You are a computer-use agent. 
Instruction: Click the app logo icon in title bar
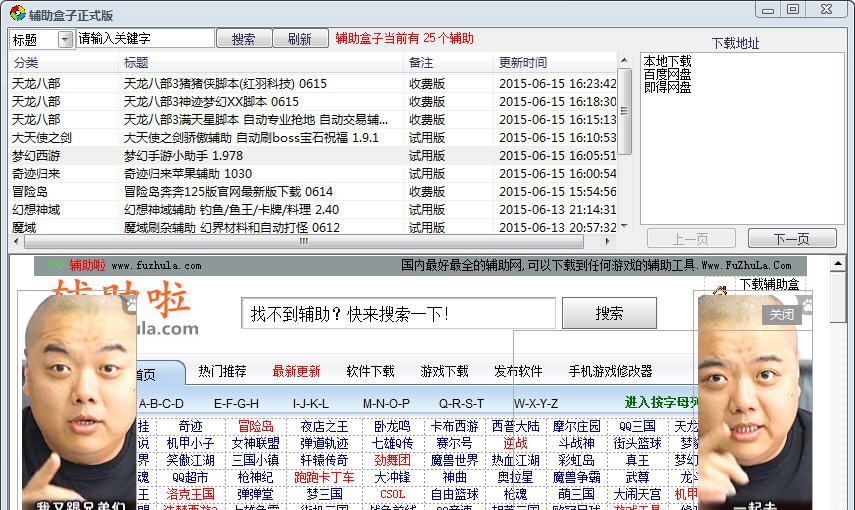[16, 14]
